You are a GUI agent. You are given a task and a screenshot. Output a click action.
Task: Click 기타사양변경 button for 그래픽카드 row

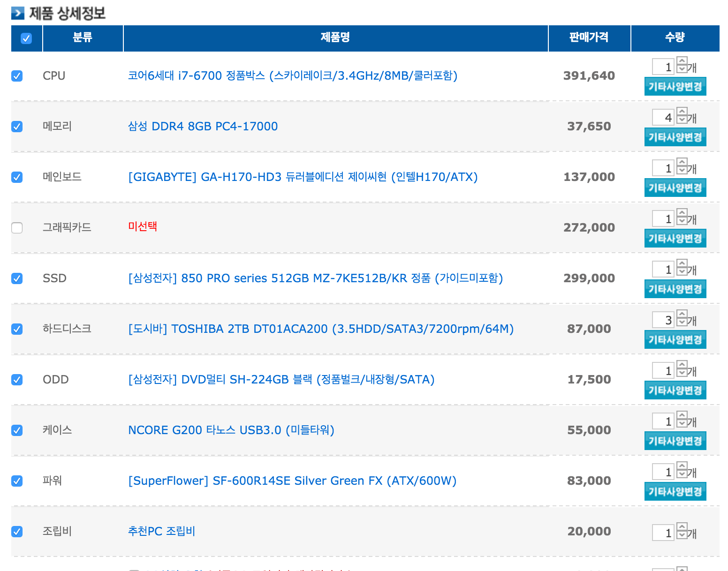(675, 238)
